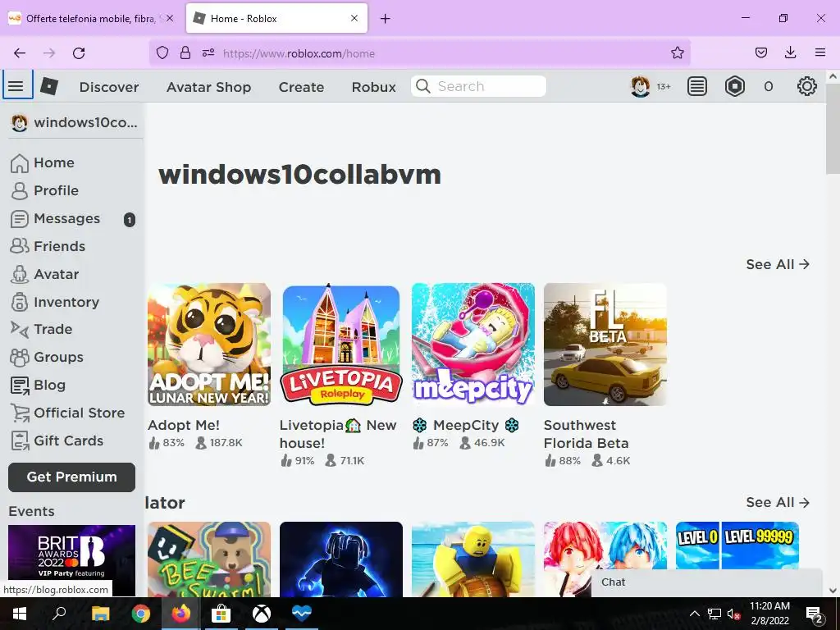Click See All beside the lator heading
Viewport: 840px width, 630px height.
click(x=778, y=503)
